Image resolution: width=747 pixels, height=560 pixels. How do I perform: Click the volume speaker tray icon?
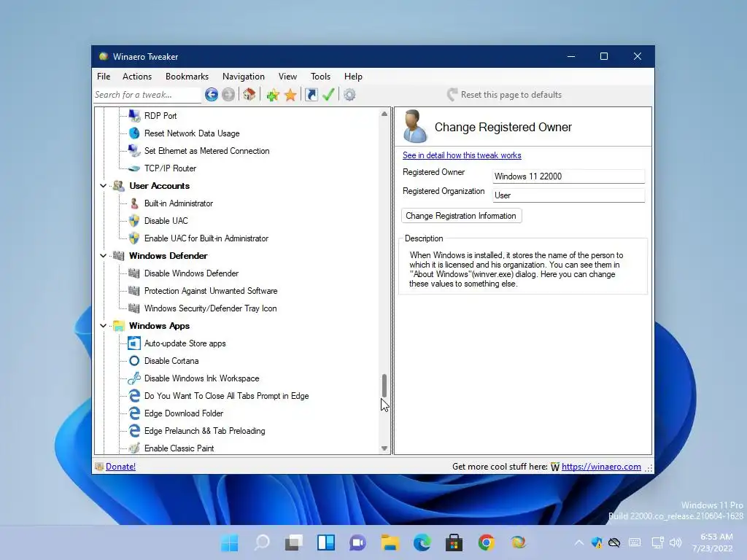675,542
